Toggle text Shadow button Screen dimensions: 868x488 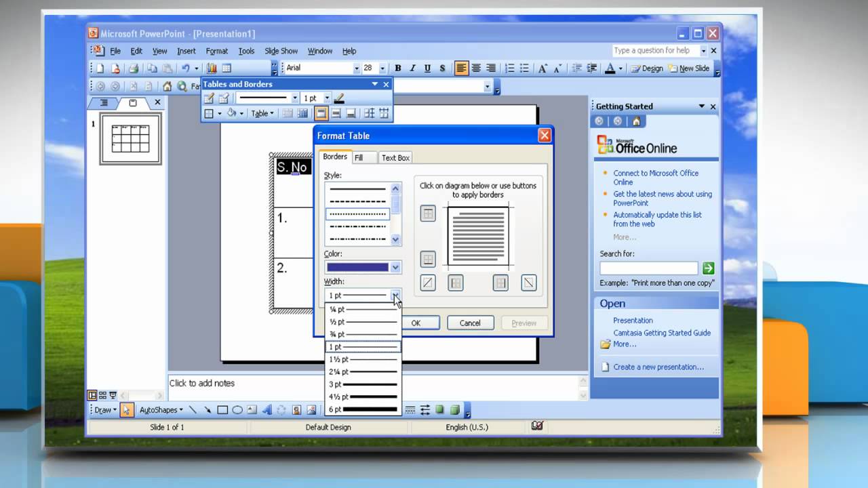point(443,68)
